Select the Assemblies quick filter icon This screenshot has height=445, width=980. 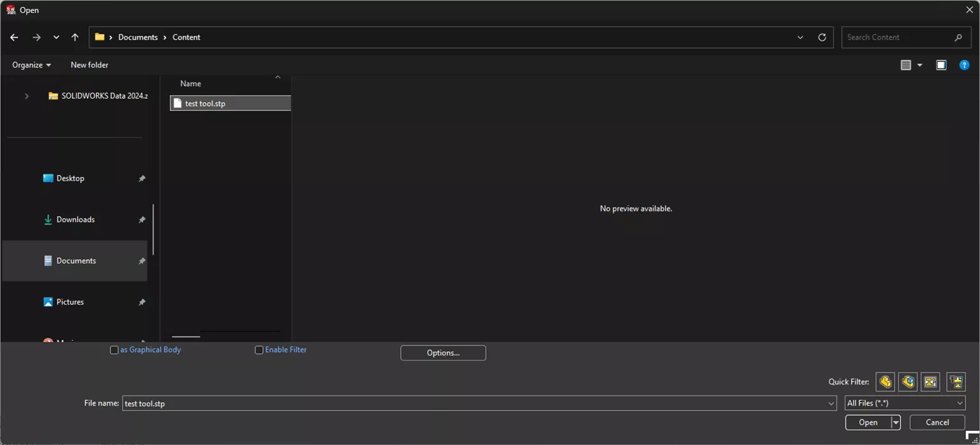tap(907, 382)
